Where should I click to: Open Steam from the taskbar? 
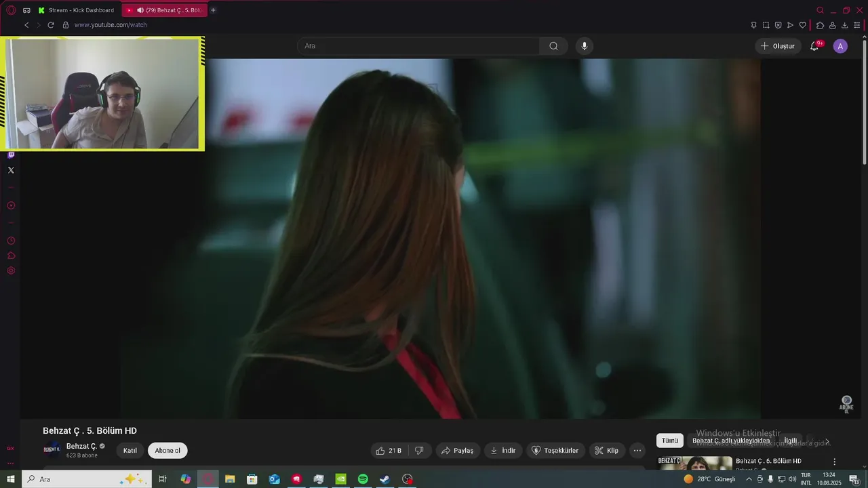[x=384, y=479]
